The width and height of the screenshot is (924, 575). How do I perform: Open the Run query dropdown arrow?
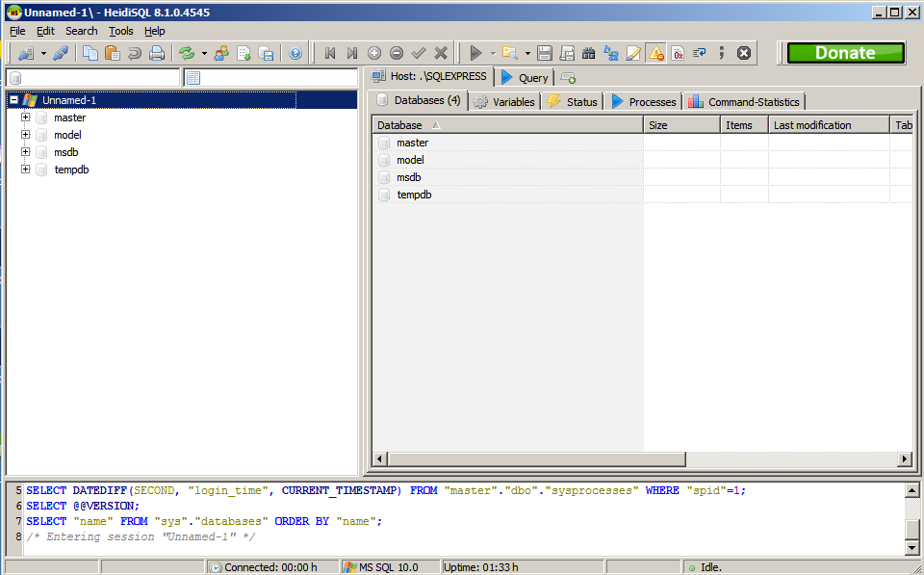click(x=493, y=54)
